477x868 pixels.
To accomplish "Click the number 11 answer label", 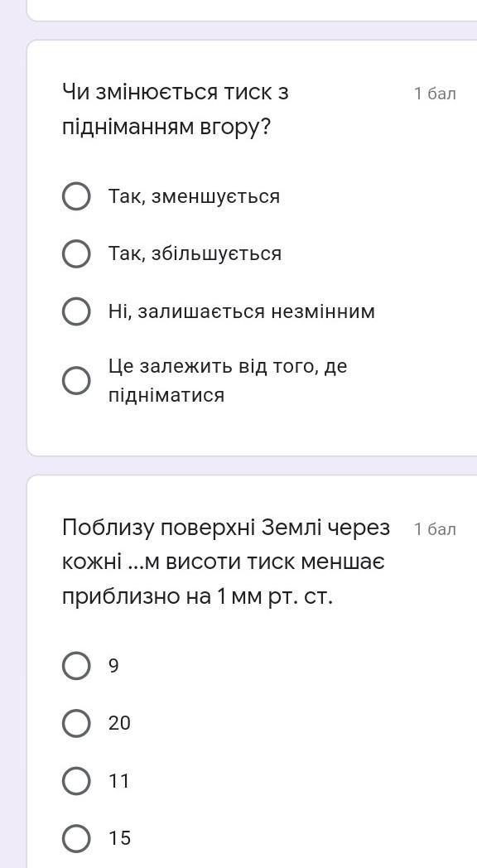I will (119, 781).
